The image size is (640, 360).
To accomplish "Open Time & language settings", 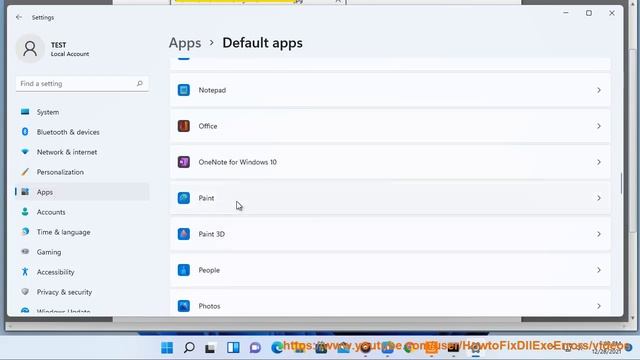I will [82, 232].
